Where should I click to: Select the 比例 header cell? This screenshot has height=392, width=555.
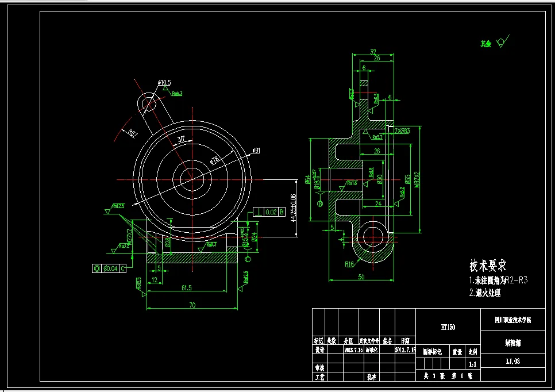coord(473,352)
